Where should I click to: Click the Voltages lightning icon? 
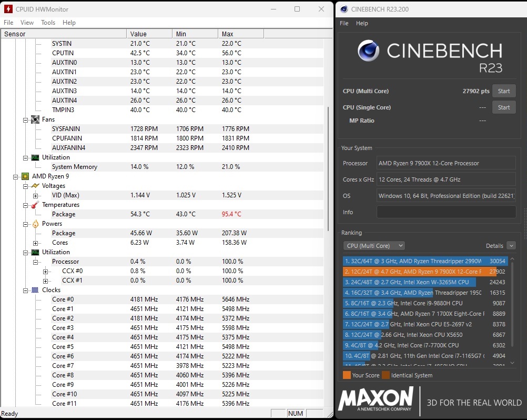point(35,186)
